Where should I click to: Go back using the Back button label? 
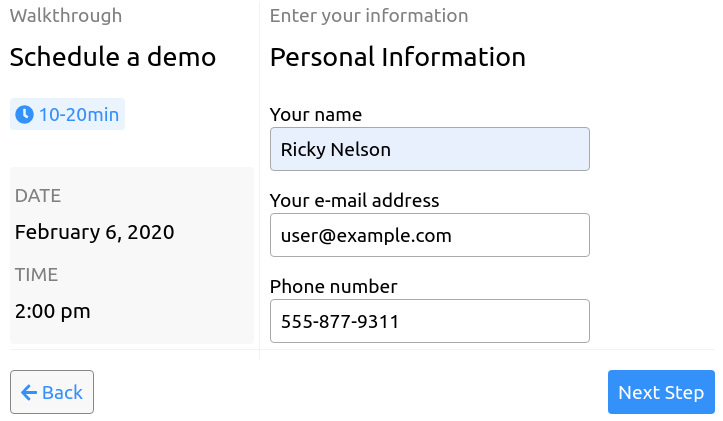coord(62,393)
